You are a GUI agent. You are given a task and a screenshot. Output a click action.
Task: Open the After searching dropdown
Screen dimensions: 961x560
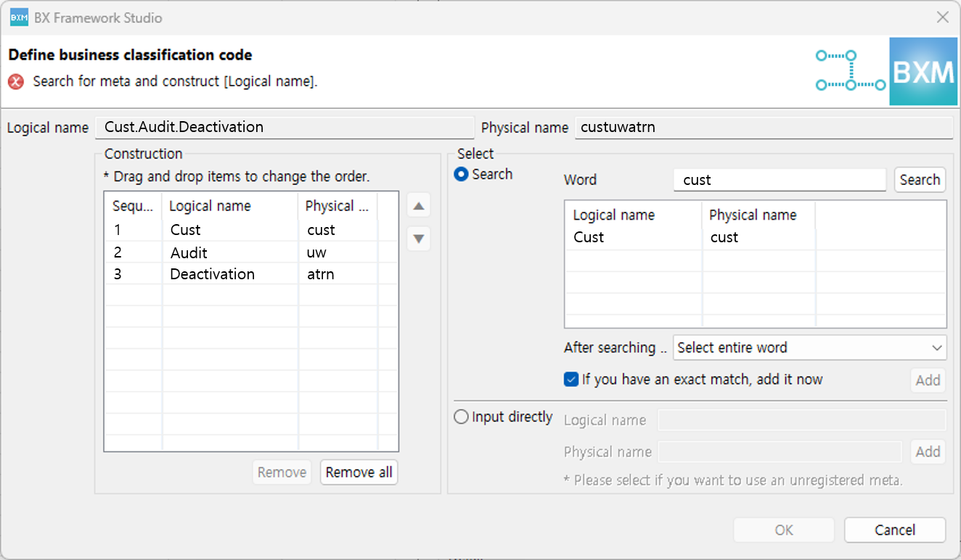(x=809, y=348)
